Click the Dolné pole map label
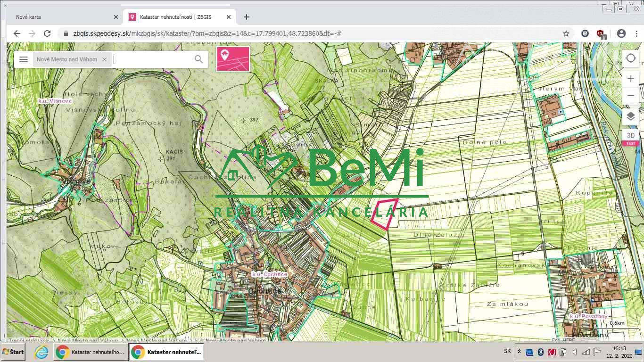This screenshot has width=644, height=362. pyautogui.click(x=485, y=142)
